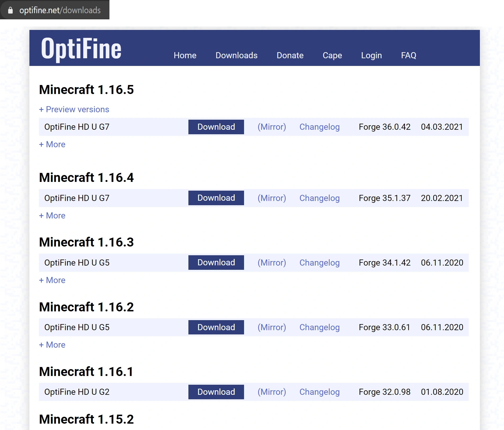This screenshot has width=504, height=430.
Task: Open the Cape page
Action: click(x=332, y=55)
